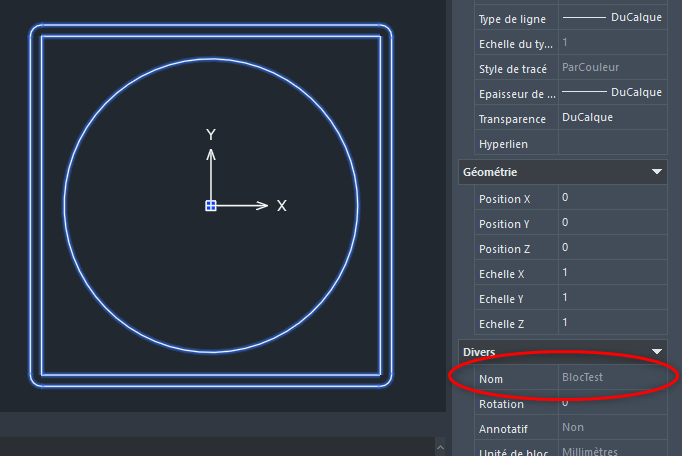682x456 pixels.
Task: Click the Echelle Z value field
Action: click(x=611, y=322)
